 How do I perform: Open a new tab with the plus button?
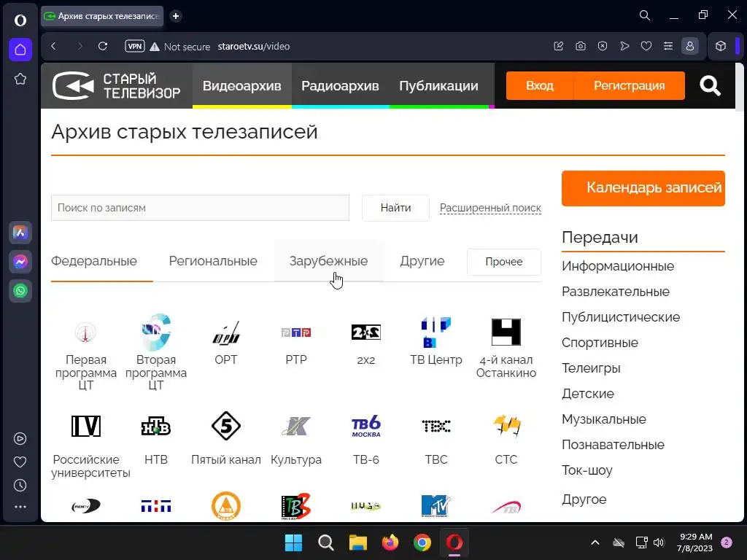point(176,16)
